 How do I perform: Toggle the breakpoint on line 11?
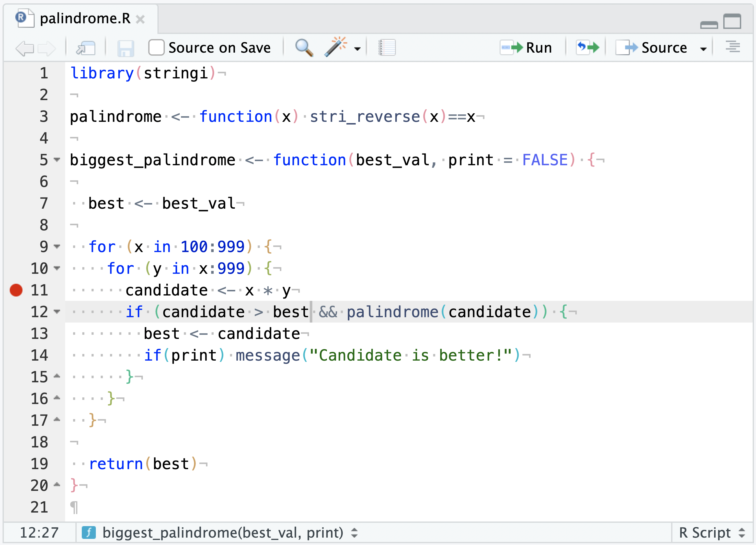(16, 290)
